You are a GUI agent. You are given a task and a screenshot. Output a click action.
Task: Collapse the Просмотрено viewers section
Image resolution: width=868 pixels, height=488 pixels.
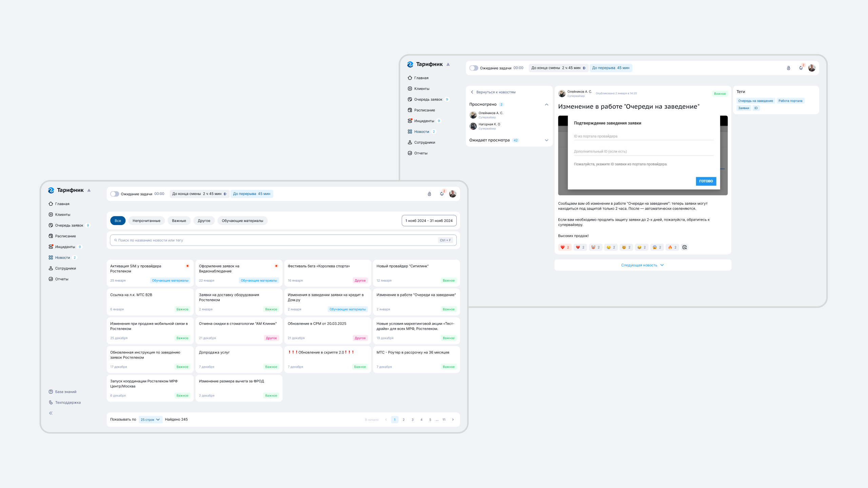547,104
